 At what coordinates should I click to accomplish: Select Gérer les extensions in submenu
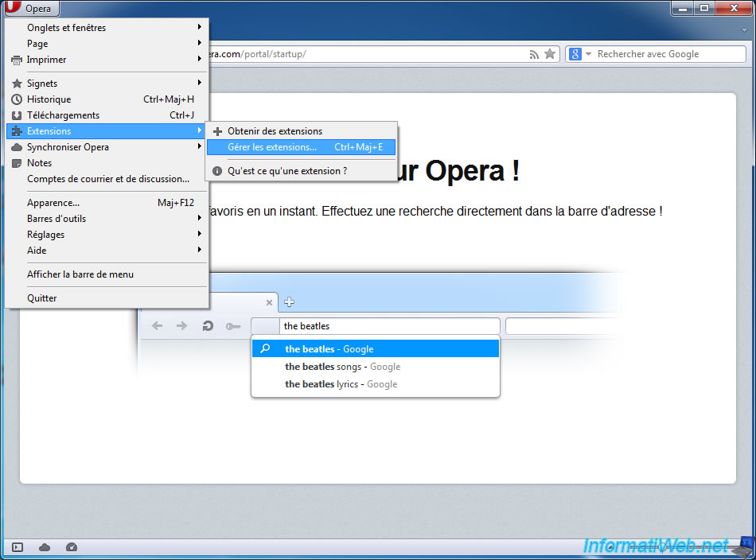(272, 147)
